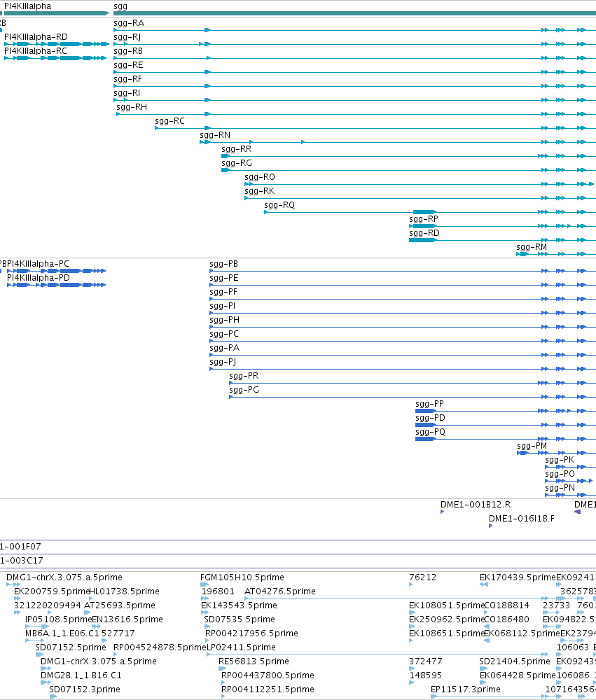
Task: Select protein sgg-PI
Action: coord(223,306)
